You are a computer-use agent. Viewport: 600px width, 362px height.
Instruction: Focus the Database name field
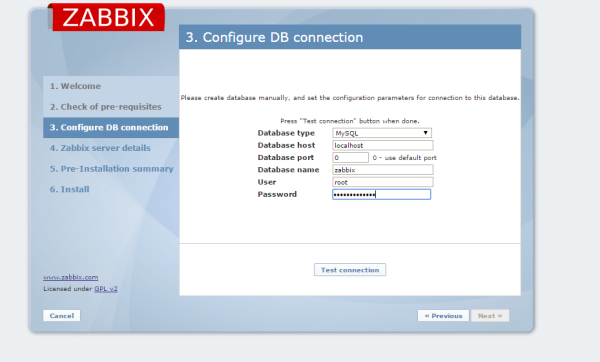pyautogui.click(x=383, y=170)
